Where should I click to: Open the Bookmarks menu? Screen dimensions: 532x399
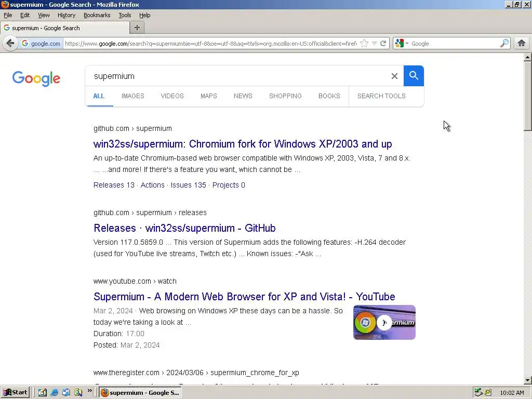click(x=97, y=15)
